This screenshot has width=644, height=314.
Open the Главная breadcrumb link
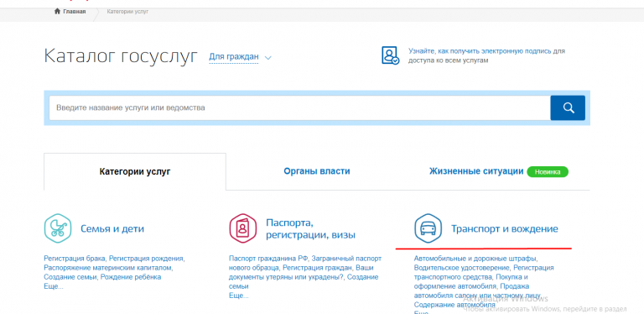point(75,12)
